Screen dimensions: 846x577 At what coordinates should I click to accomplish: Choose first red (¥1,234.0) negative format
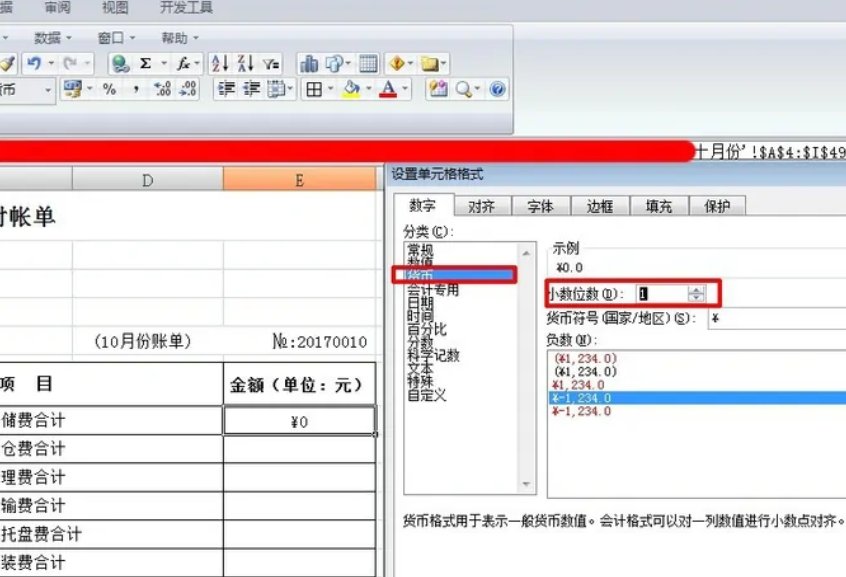pyautogui.click(x=585, y=358)
